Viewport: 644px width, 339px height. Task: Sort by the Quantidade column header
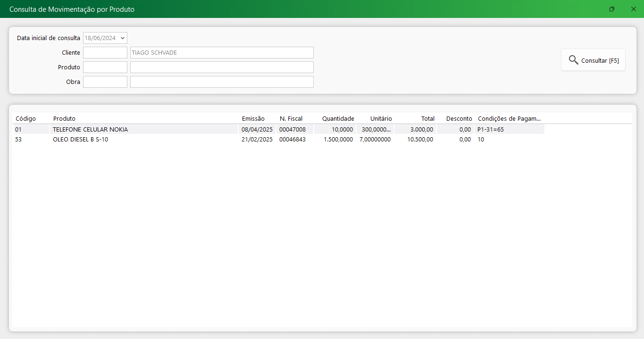[x=338, y=119]
